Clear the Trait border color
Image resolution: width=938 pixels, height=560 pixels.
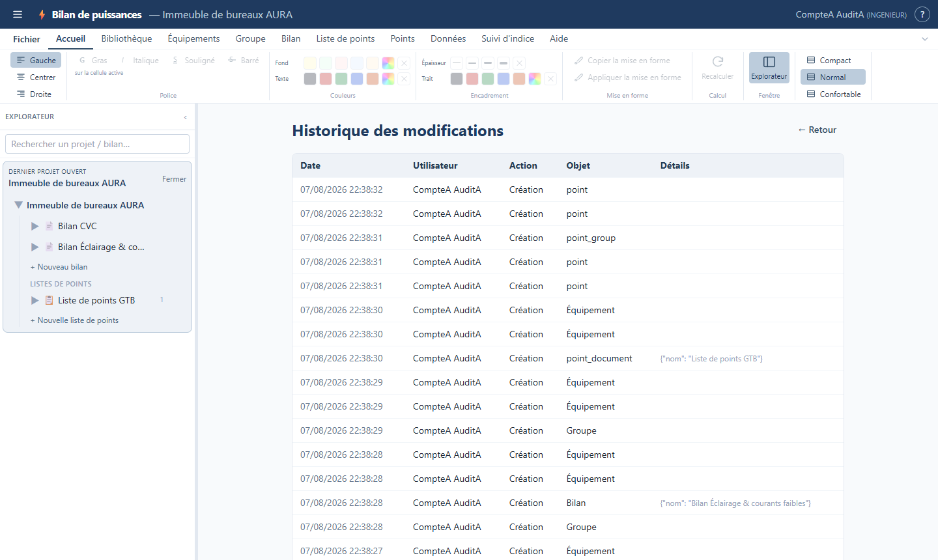tap(551, 79)
